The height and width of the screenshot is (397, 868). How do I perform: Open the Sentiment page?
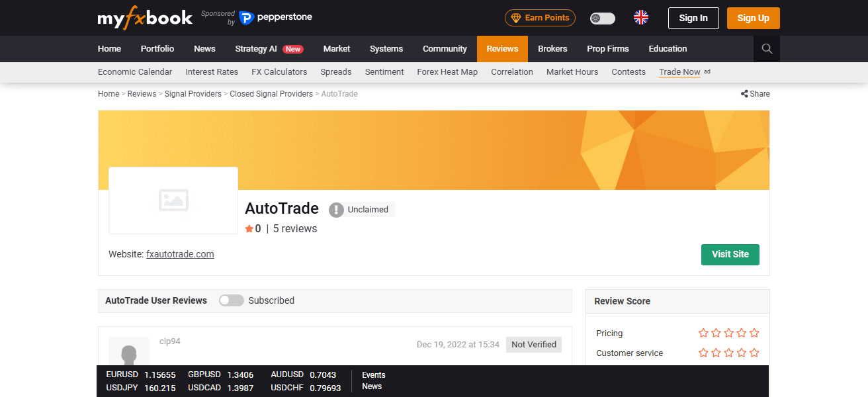pyautogui.click(x=384, y=72)
